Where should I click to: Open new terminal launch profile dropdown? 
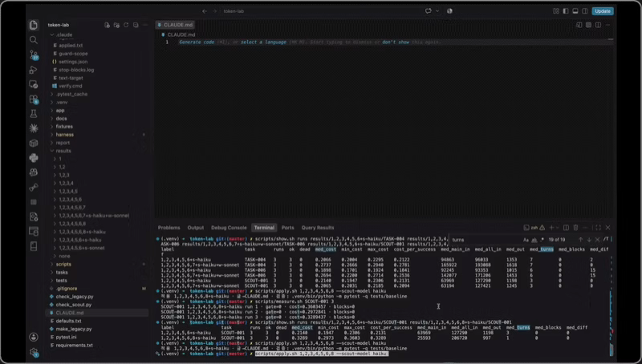[557, 228]
